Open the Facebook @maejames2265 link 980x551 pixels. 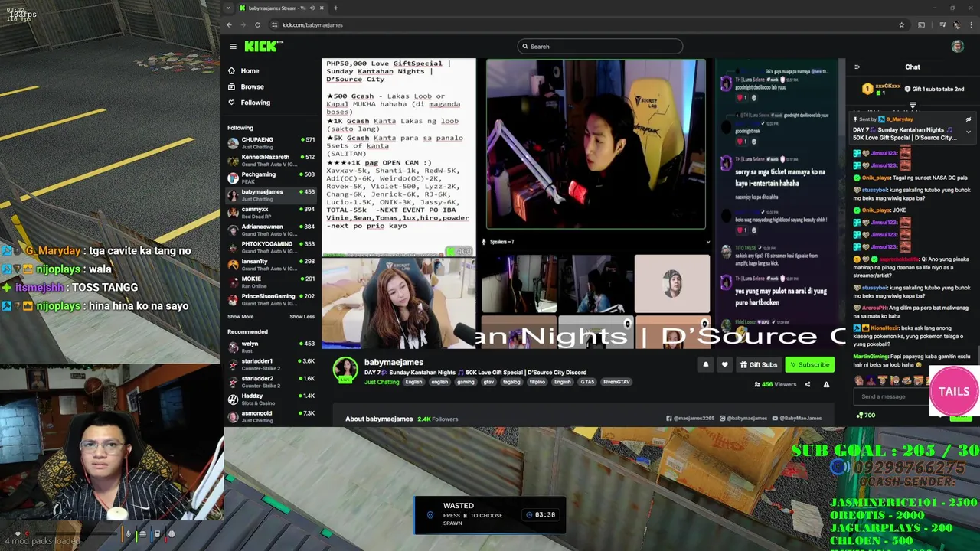pyautogui.click(x=690, y=419)
